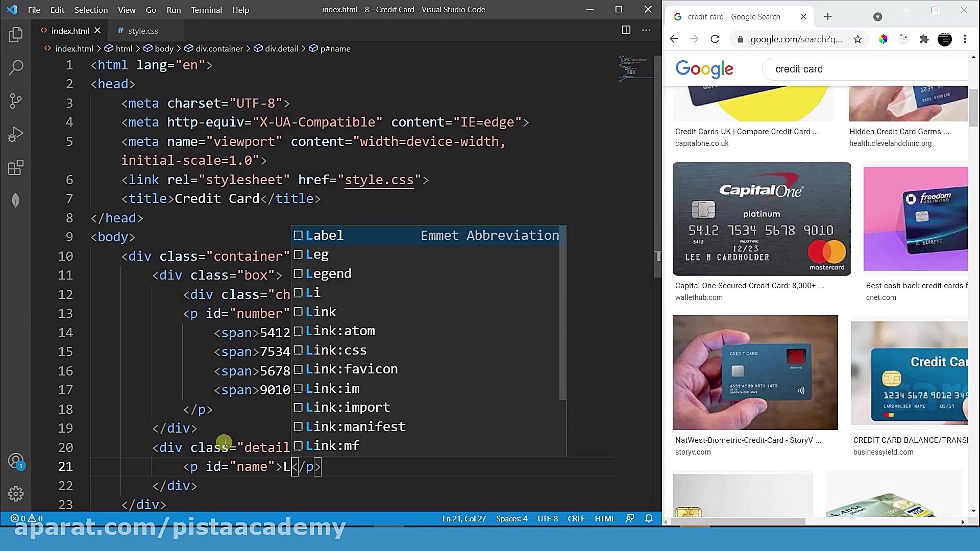Image resolution: width=980 pixels, height=551 pixels.
Task: Click the editor minimap overview
Action: pos(635,68)
